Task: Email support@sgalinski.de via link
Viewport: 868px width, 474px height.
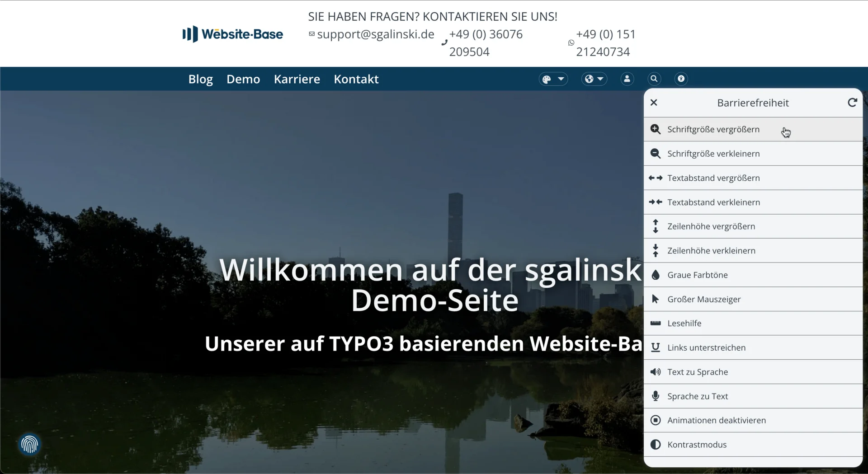Action: (375, 34)
